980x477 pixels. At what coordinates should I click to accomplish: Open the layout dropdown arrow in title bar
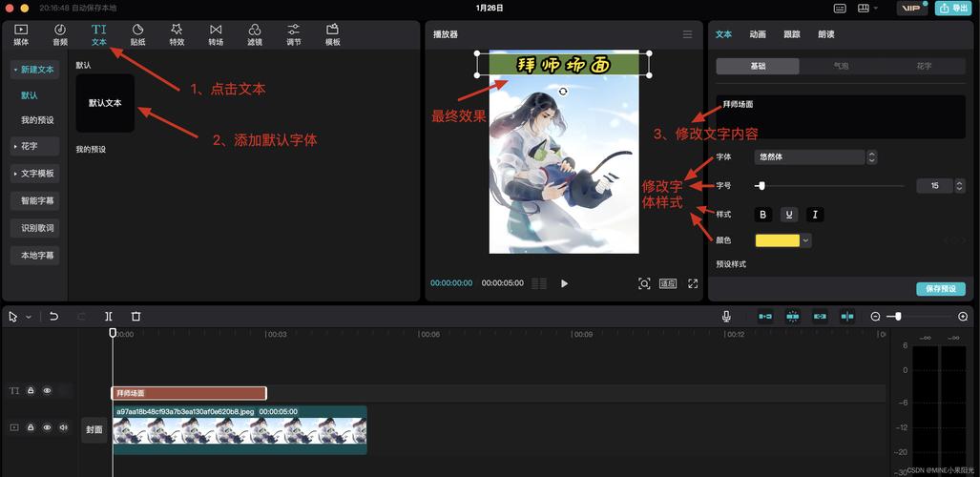[x=876, y=9]
